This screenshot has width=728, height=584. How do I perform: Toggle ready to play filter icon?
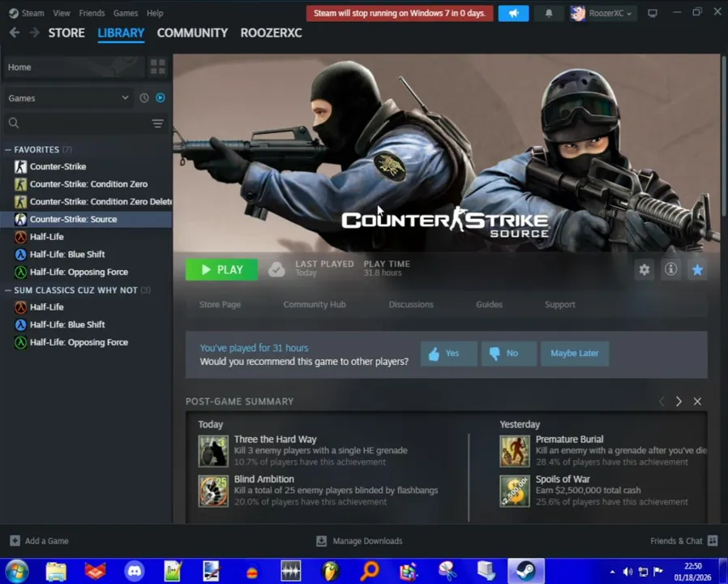click(x=161, y=98)
